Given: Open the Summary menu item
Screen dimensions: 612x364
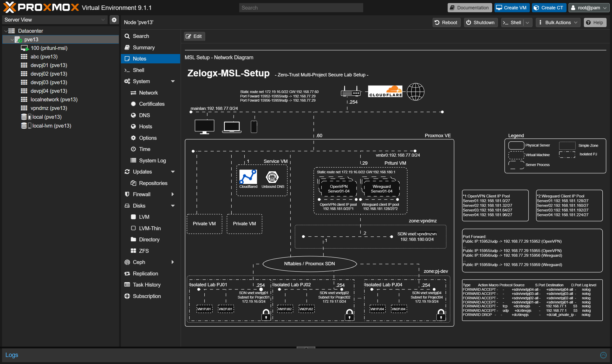Looking at the screenshot, I should point(144,48).
